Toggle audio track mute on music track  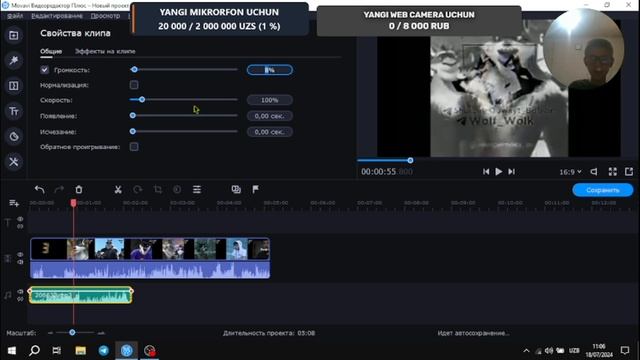coord(20,291)
